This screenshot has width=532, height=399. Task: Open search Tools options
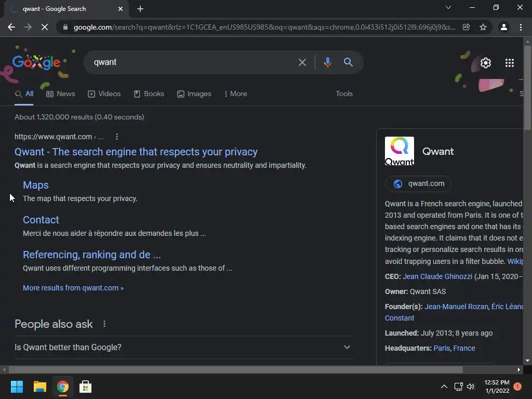[x=344, y=94]
